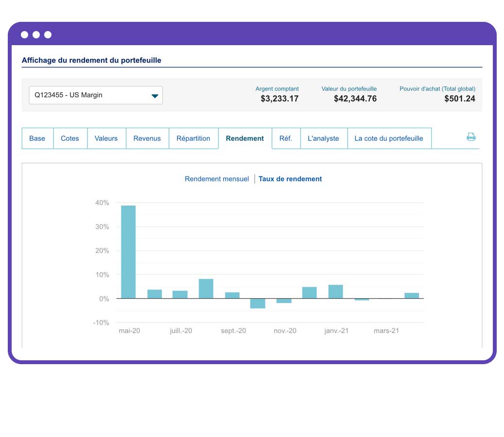
Task: Select the Cotes tab
Action: pyautogui.click(x=70, y=138)
